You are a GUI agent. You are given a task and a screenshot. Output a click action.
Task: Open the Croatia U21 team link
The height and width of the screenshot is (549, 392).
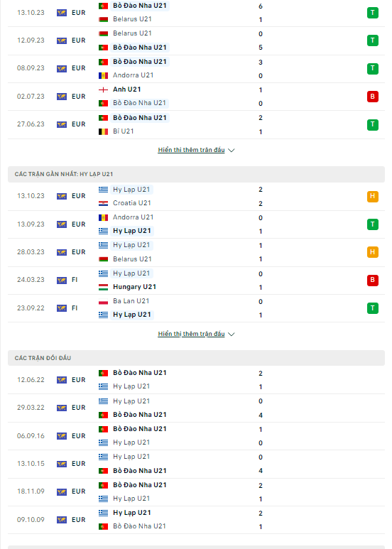(x=131, y=203)
